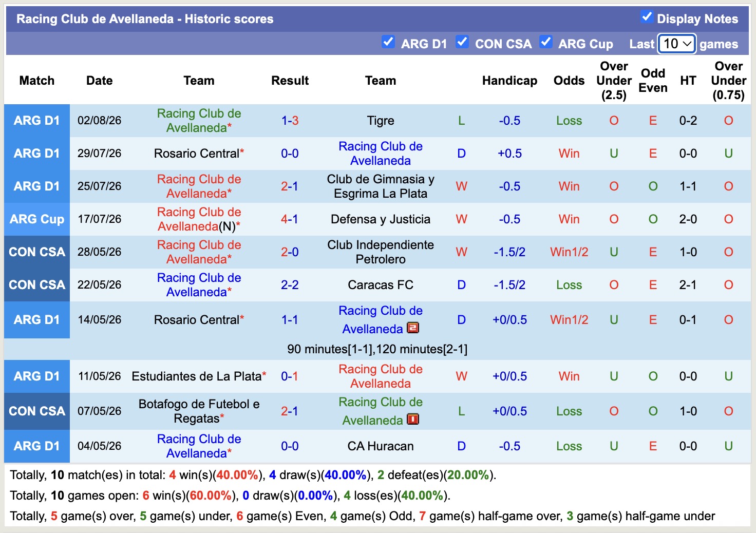Click the red card icon in the Botafogo row
Screen dimensions: 756x533
413,419
